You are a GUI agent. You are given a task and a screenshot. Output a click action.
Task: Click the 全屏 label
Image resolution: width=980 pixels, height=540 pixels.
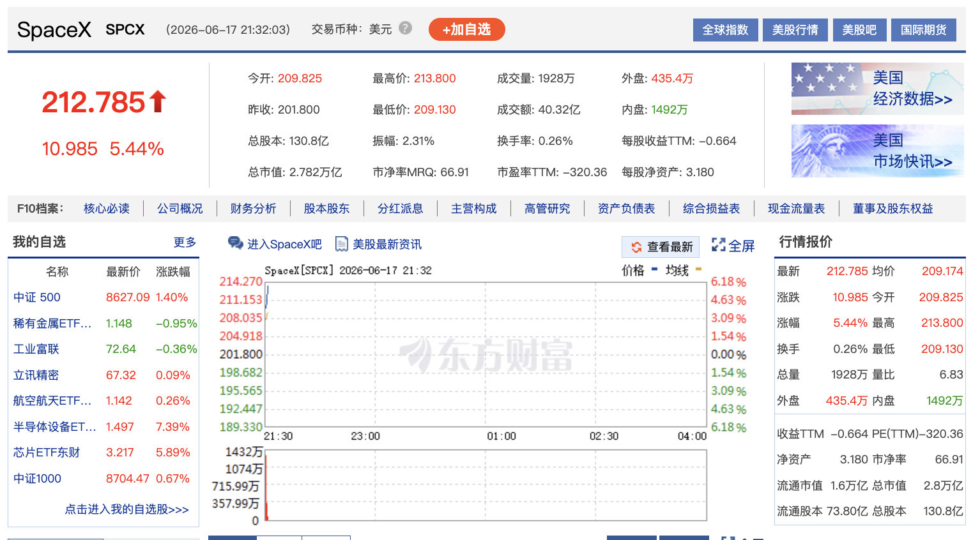click(x=742, y=246)
